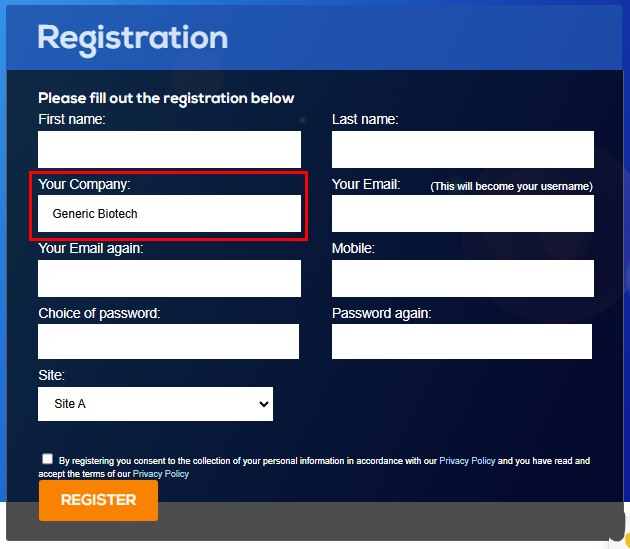Open Privacy Policy link after 'accordance with our'
This screenshot has width=630, height=549.
coord(467,461)
